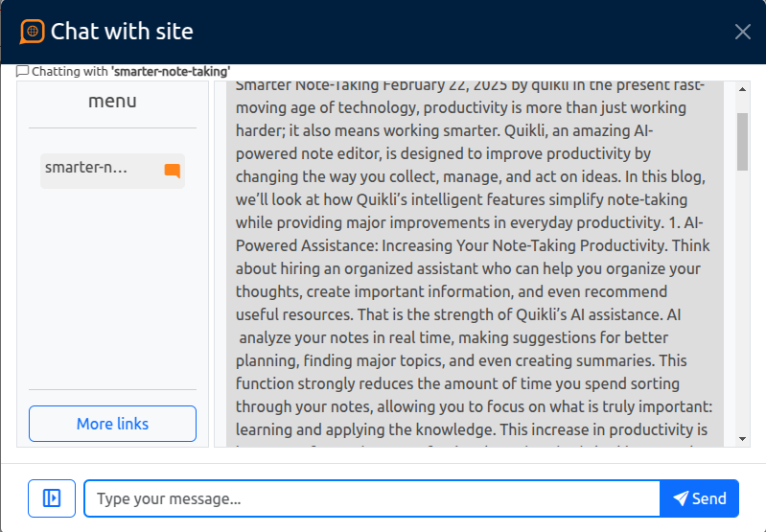The width and height of the screenshot is (766, 532).
Task: Click the More links button
Action: pyautogui.click(x=112, y=424)
